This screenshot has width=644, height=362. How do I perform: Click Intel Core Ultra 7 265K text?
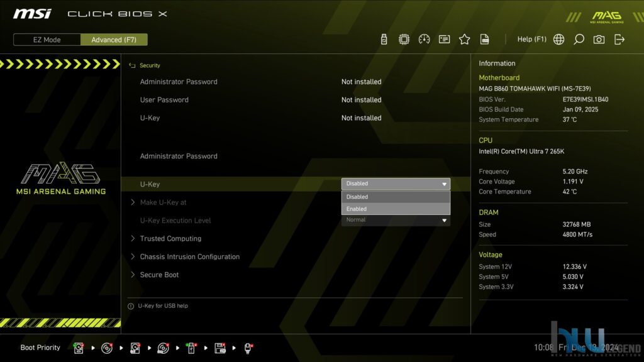pyautogui.click(x=521, y=151)
